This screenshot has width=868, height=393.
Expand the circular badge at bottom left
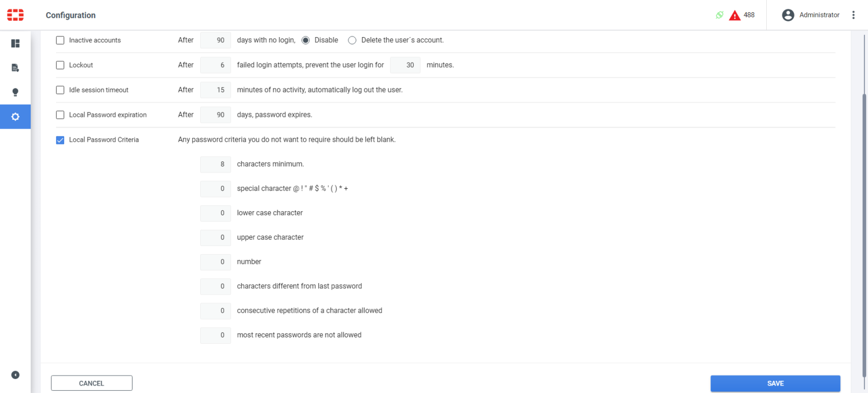coord(15,375)
